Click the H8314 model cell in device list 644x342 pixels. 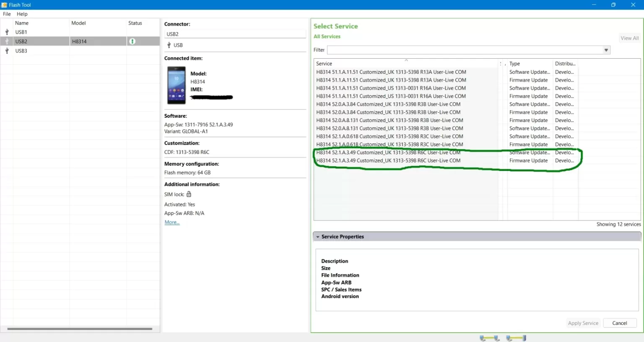pyautogui.click(x=98, y=41)
